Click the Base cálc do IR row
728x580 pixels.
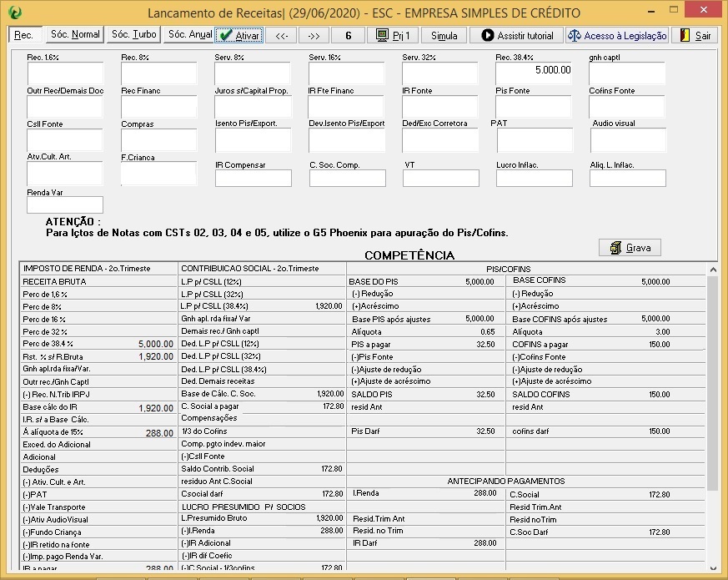[x=98, y=407]
